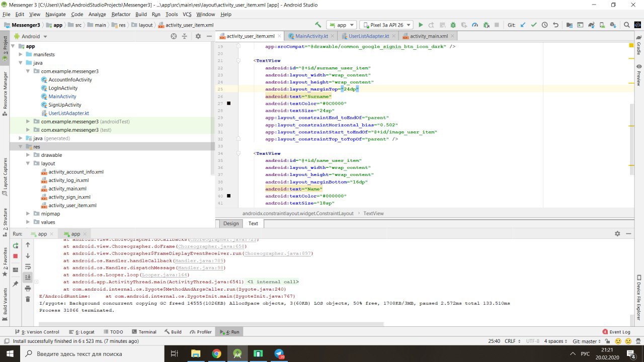Click Collapse All icon in Project panel
The width and height of the screenshot is (644, 362).
(185, 36)
